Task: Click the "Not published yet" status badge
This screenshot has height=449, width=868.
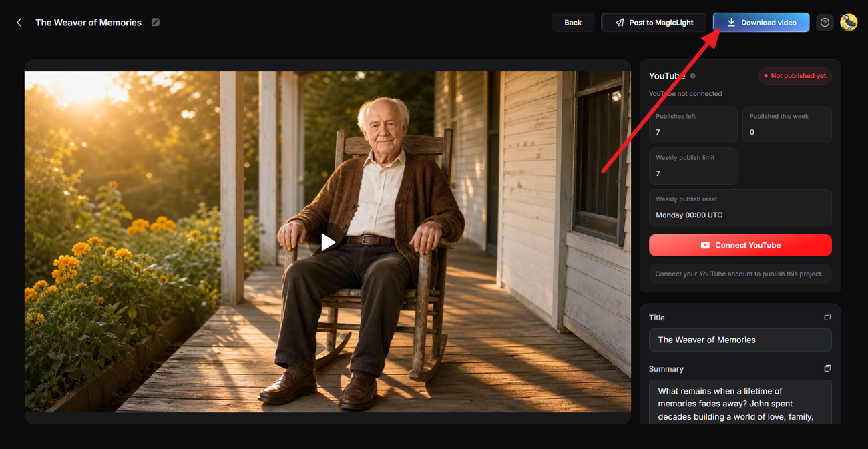Action: (795, 76)
